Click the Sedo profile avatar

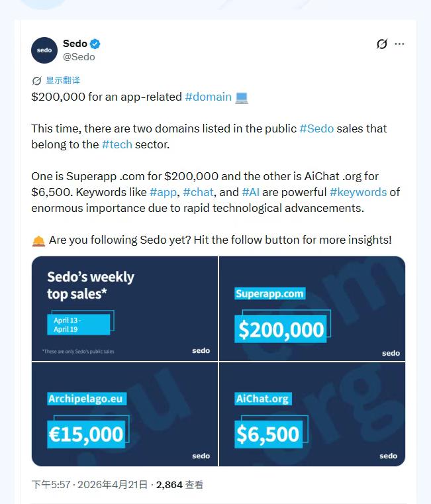44,50
